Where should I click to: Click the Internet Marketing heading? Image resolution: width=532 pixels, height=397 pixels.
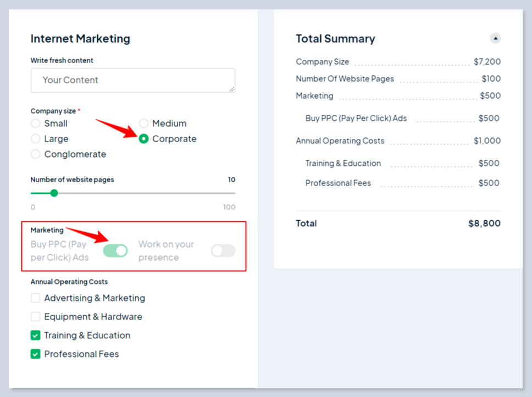point(80,39)
